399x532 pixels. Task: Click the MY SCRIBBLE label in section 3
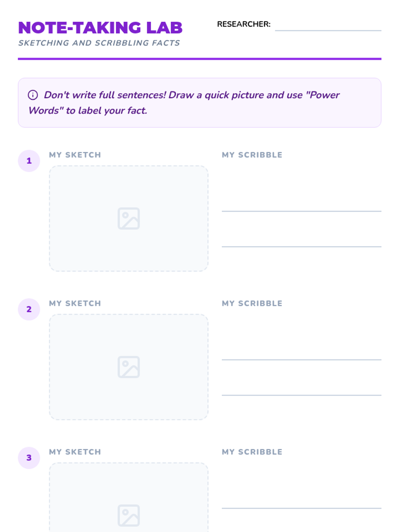(252, 452)
